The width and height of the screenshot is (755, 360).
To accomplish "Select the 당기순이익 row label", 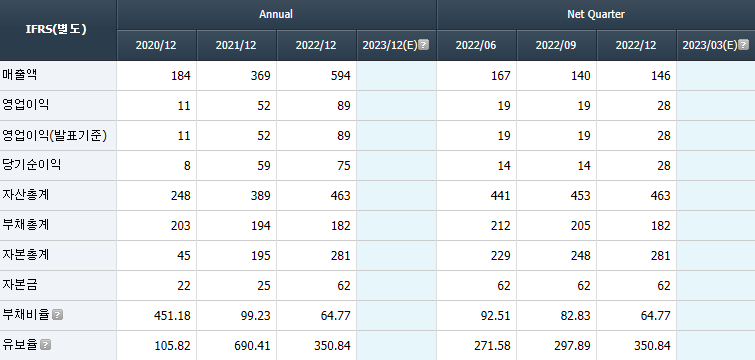I will [31, 166].
